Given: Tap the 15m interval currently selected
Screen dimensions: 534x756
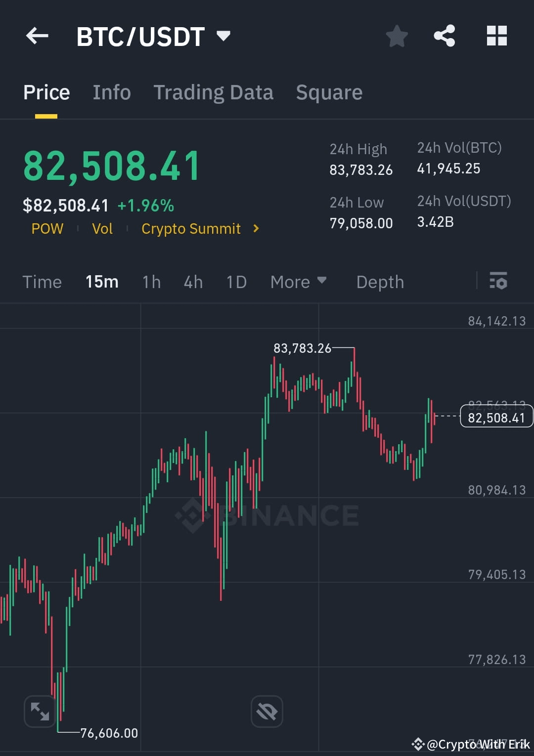Looking at the screenshot, I should pos(101,282).
